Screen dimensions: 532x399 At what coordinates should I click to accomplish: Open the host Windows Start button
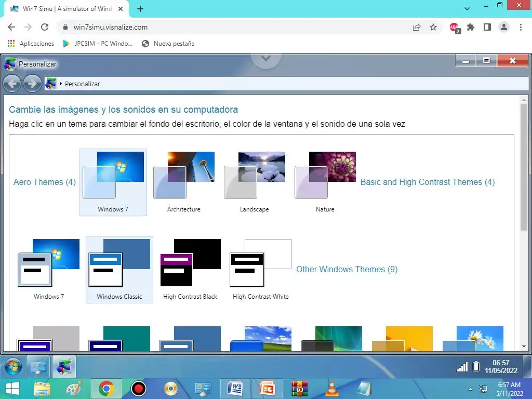point(12,389)
